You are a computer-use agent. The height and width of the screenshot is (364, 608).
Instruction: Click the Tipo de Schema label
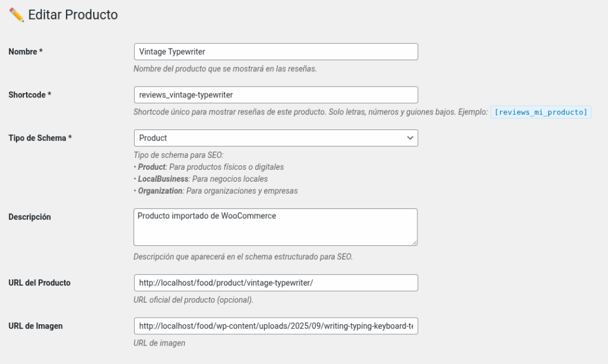click(40, 138)
